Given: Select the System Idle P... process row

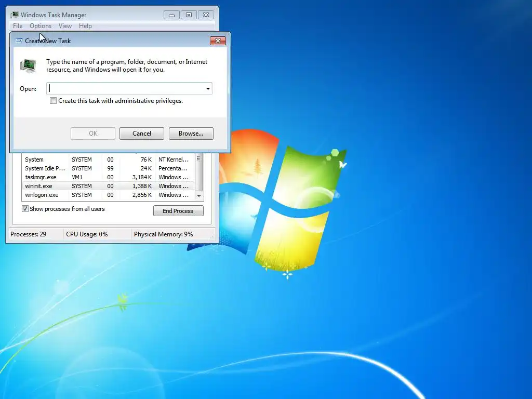Looking at the screenshot, I should pyautogui.click(x=108, y=168).
